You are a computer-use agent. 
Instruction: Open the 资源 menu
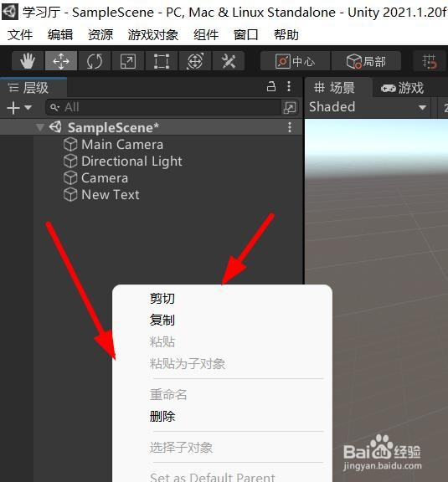click(100, 34)
